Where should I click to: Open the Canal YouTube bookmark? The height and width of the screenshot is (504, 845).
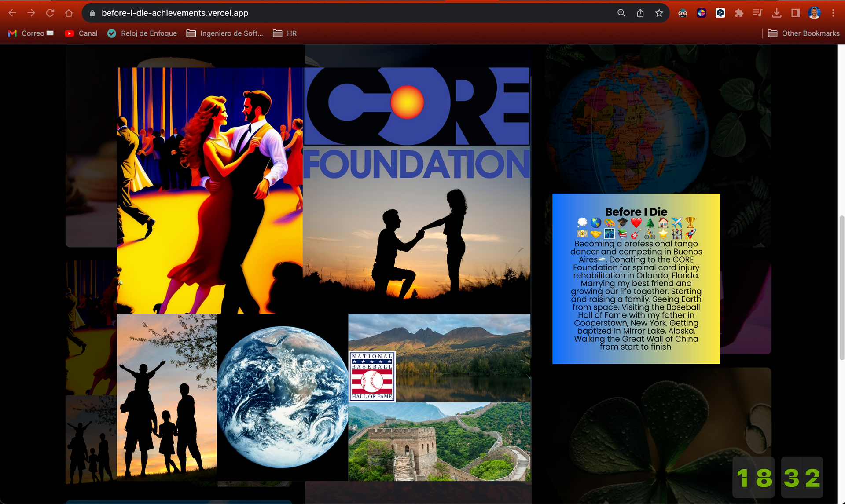click(x=81, y=33)
